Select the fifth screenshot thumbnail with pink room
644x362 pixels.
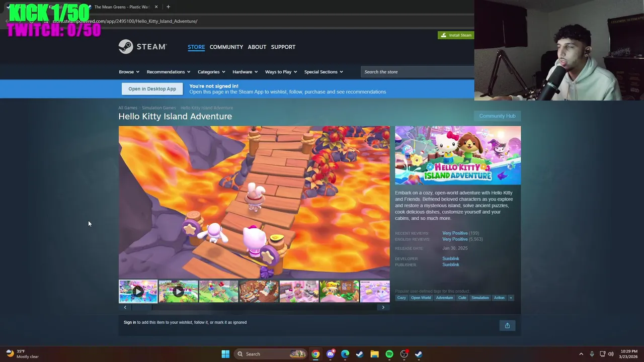click(299, 292)
